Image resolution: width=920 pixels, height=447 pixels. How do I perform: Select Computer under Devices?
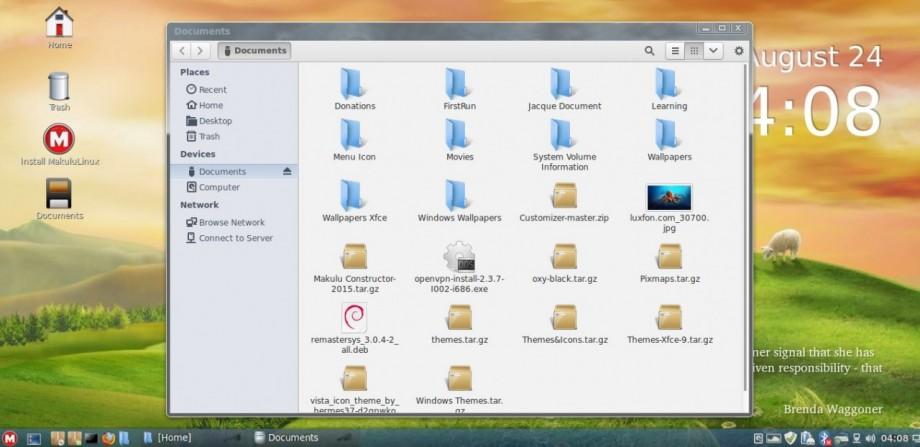[212, 187]
